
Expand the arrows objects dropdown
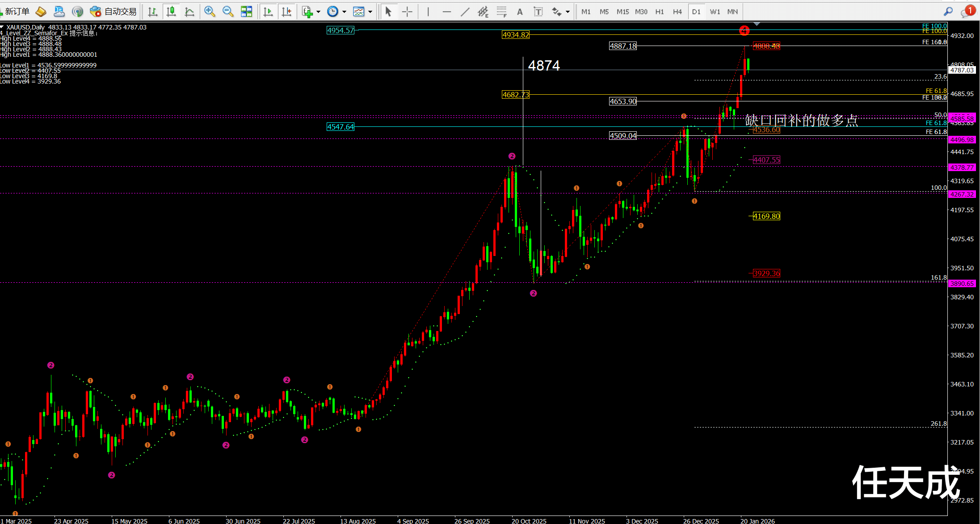(x=568, y=12)
